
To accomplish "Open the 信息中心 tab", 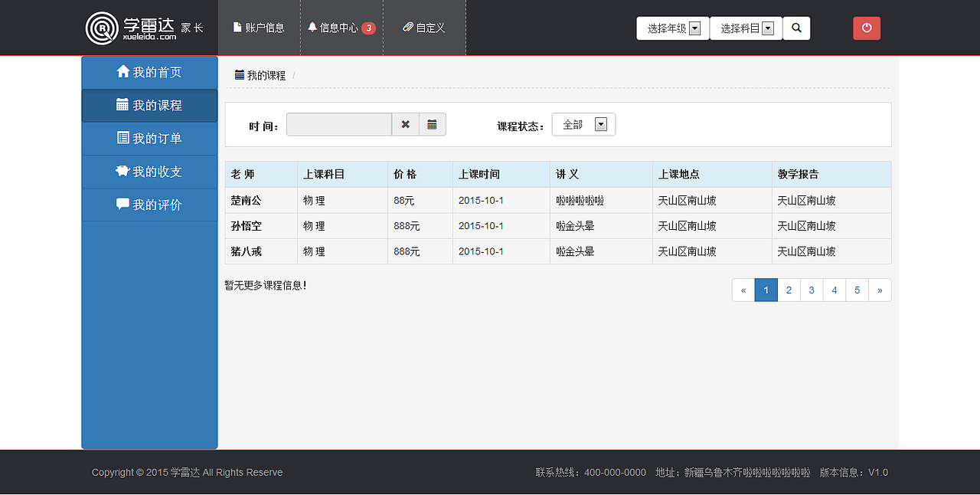I will [341, 28].
